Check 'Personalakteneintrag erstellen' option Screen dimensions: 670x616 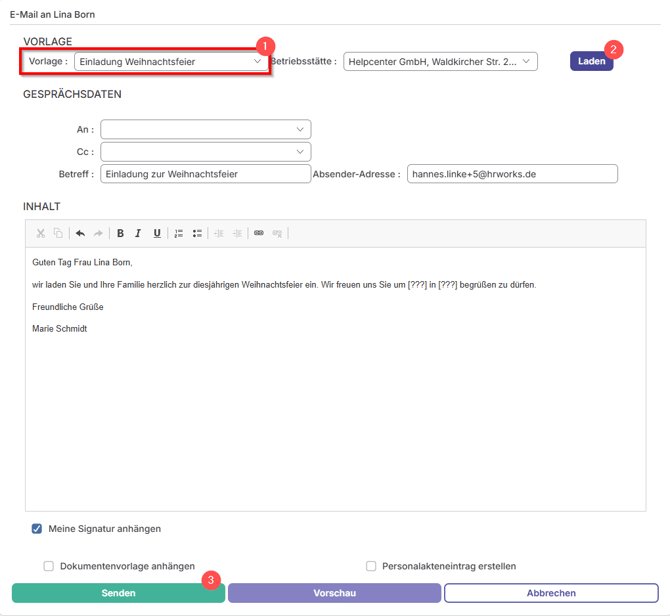(x=371, y=566)
